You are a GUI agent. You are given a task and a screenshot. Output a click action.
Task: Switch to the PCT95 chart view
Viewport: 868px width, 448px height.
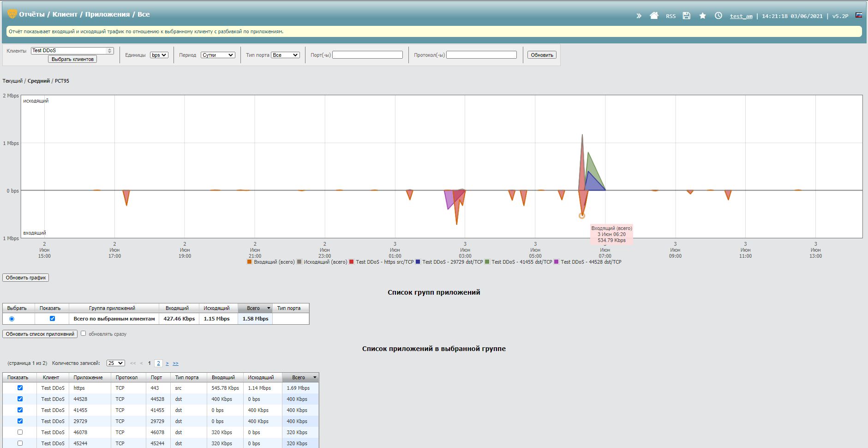[x=62, y=81]
